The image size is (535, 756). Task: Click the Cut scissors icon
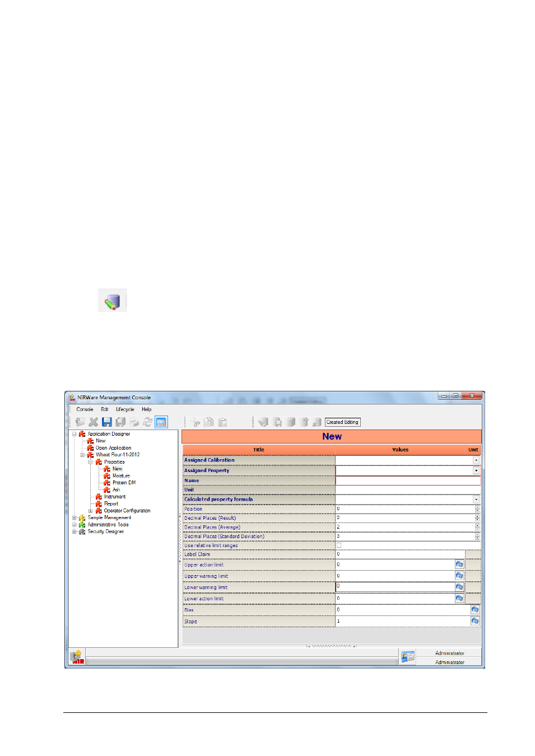pos(196,422)
